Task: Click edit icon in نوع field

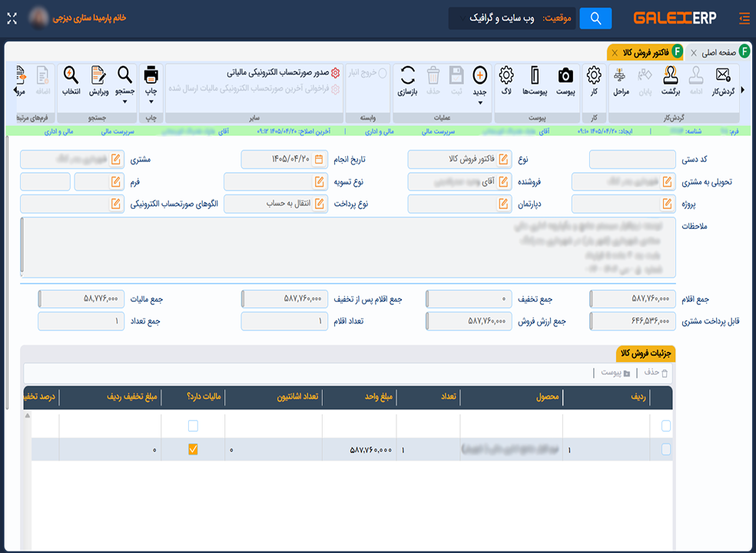Action: (x=503, y=159)
